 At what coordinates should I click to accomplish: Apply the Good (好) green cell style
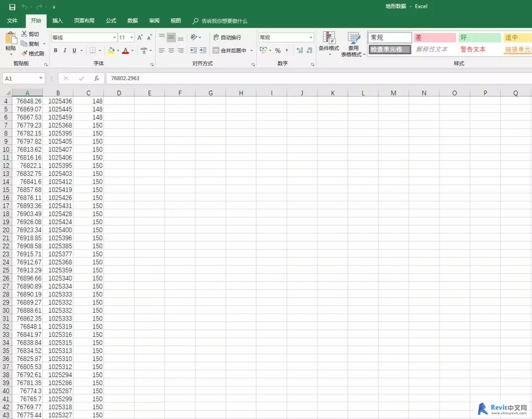click(479, 37)
